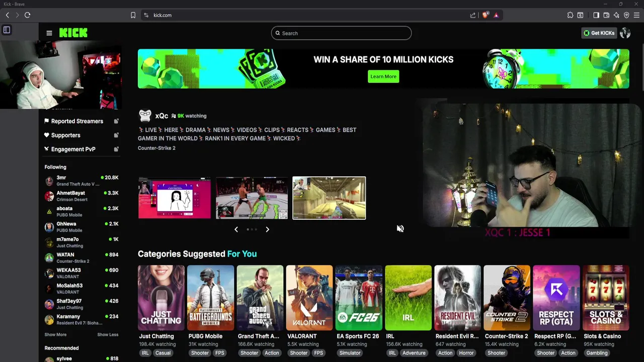Click the search field

pos(341,33)
